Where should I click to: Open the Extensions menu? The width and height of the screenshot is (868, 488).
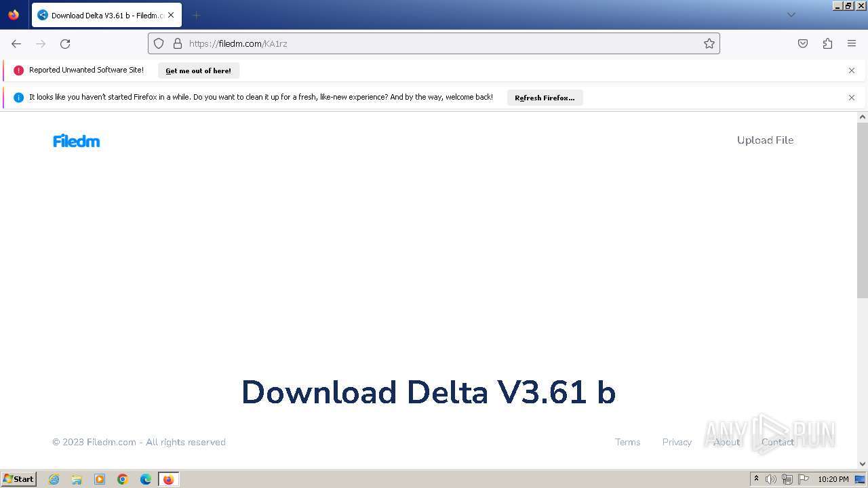pyautogui.click(x=827, y=43)
